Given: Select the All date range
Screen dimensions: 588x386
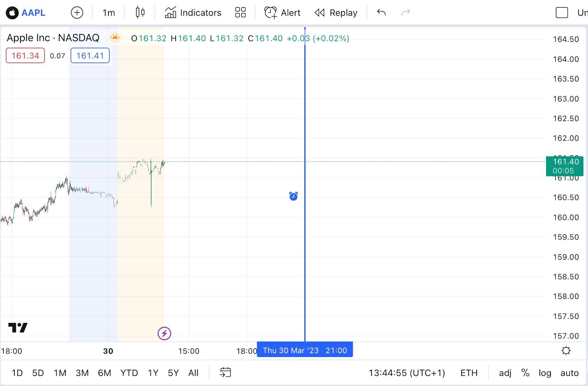Looking at the screenshot, I should click(193, 373).
